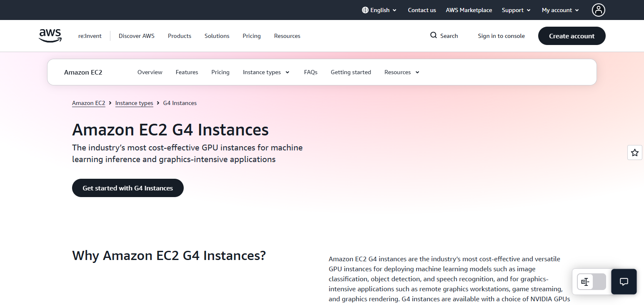Click the AWS logo

click(50, 36)
